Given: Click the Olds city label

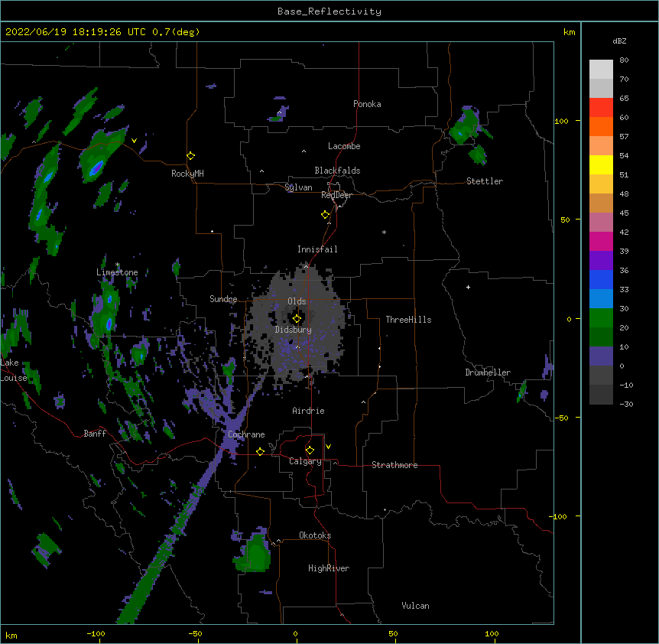Looking at the screenshot, I should point(297,301).
